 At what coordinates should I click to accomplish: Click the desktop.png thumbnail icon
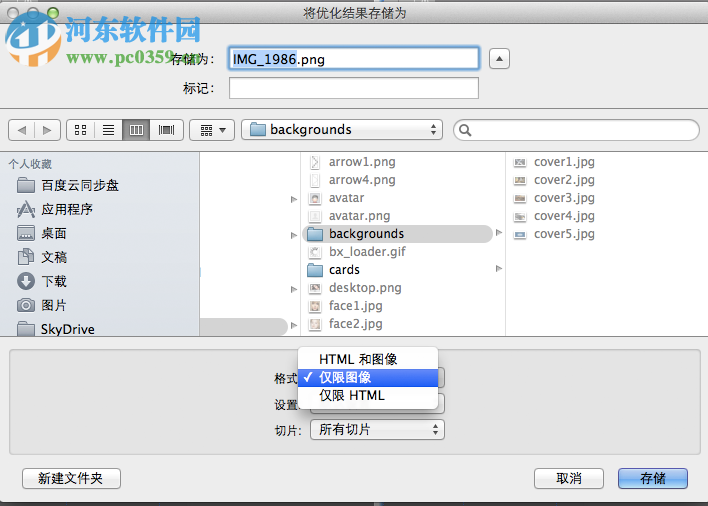coord(315,288)
